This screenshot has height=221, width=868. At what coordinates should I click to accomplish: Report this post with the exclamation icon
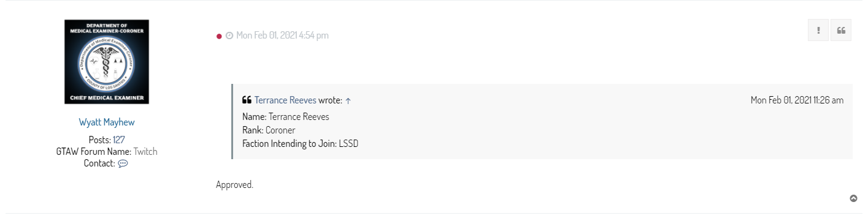tap(818, 30)
